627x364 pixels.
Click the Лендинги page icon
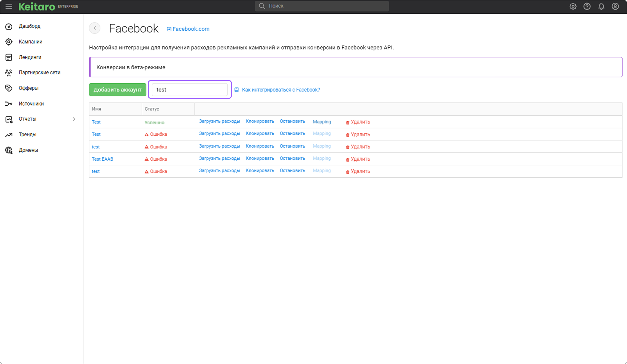pos(9,57)
